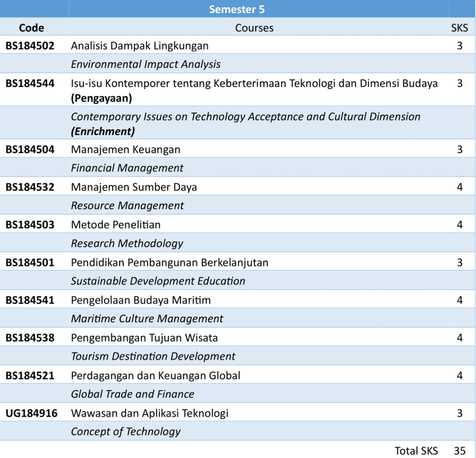Click the bold (Pengayaan) label

(101, 98)
